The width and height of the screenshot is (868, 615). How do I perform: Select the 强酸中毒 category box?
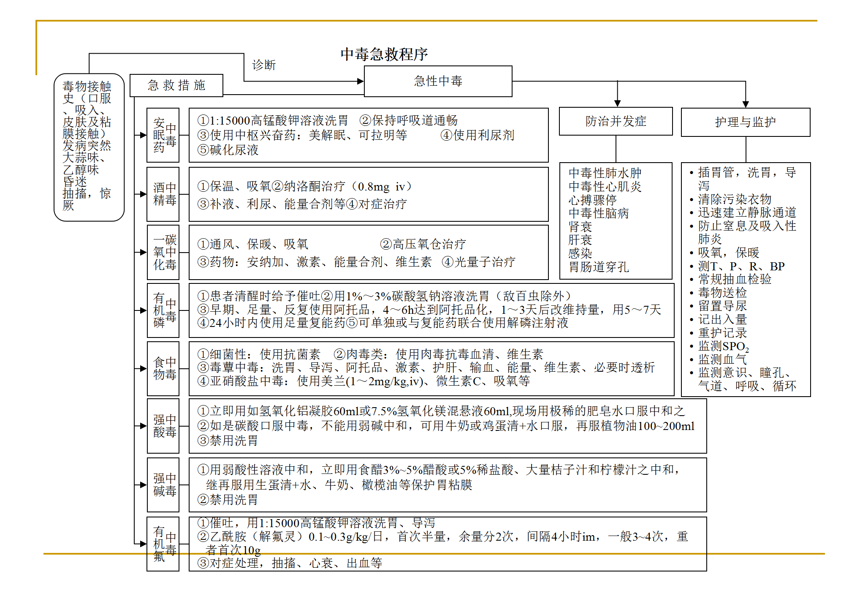163,426
